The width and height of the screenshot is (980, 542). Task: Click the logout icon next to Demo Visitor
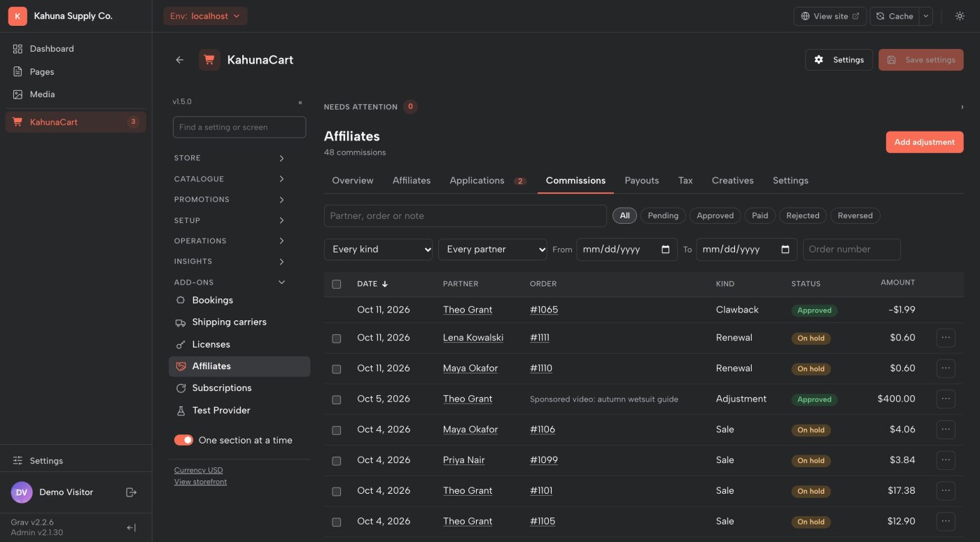[x=131, y=492]
